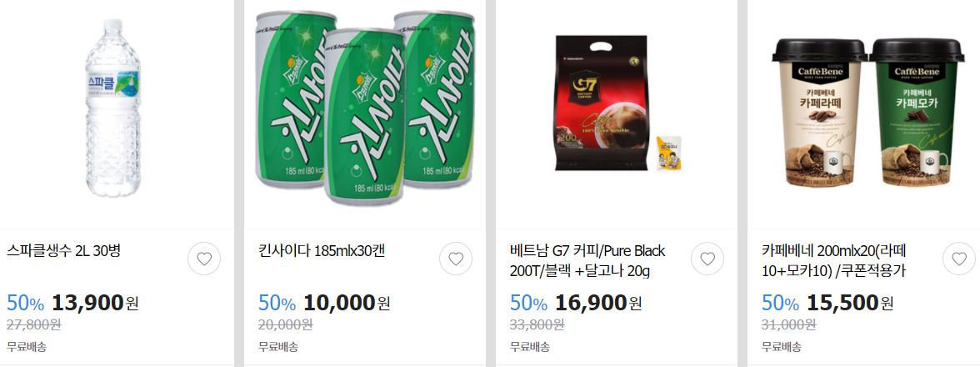The height and width of the screenshot is (367, 980).
Task: Click the 10,000원 sale price
Action: pyautogui.click(x=347, y=304)
